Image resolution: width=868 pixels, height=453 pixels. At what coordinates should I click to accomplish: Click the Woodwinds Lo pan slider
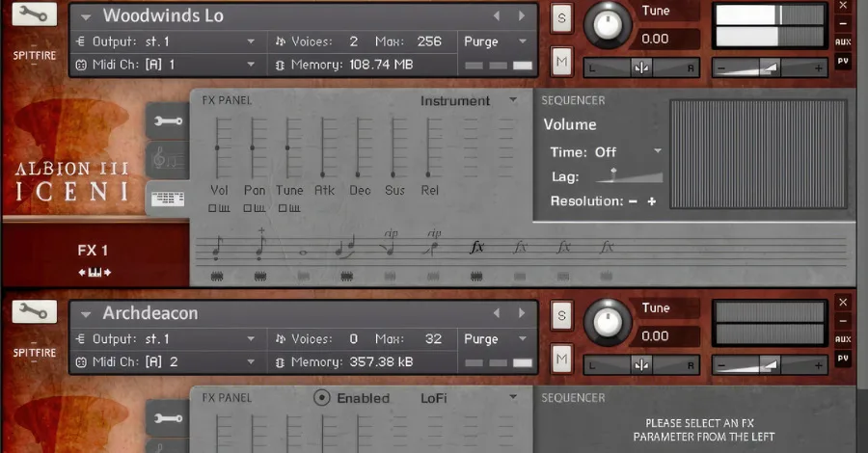pos(641,68)
